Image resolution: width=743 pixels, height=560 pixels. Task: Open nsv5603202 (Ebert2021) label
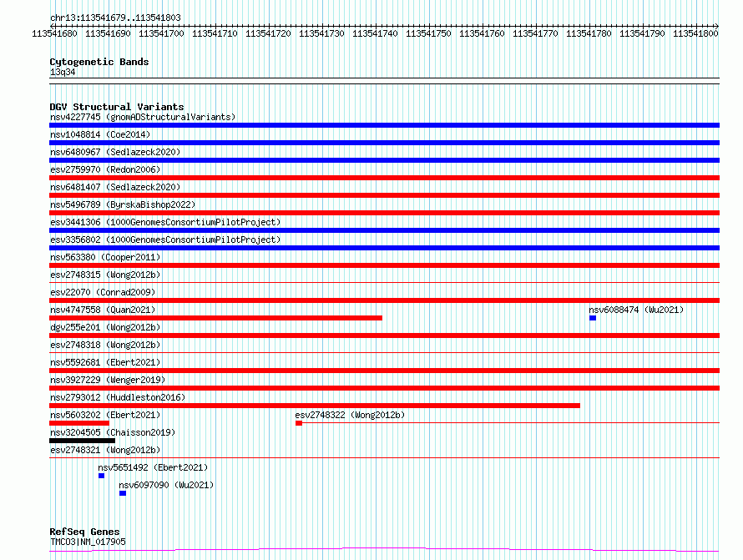pos(105,415)
